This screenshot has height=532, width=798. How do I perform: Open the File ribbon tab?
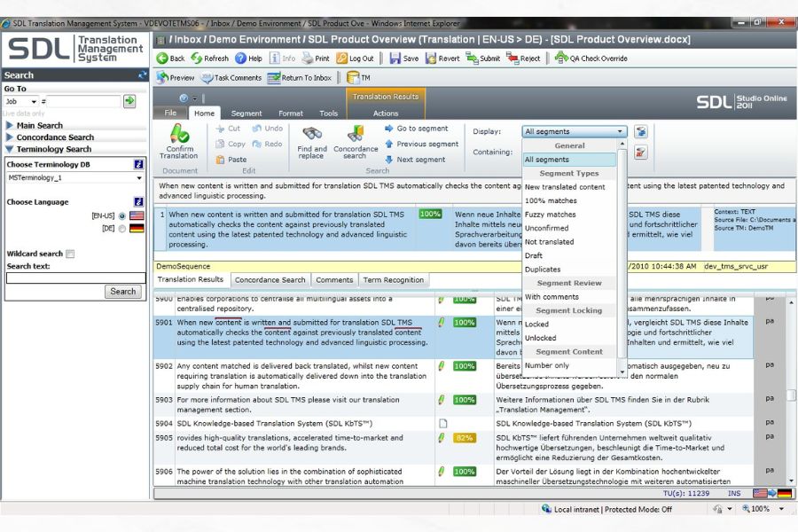pos(170,113)
